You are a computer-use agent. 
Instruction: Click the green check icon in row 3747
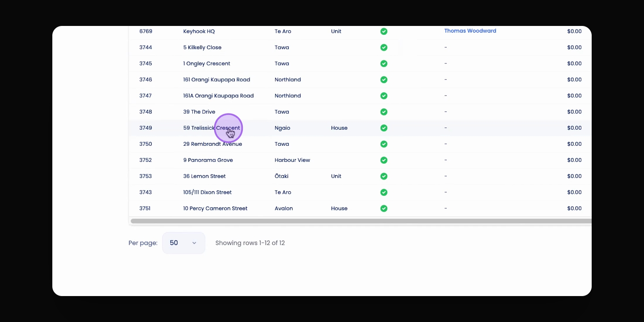(x=384, y=96)
